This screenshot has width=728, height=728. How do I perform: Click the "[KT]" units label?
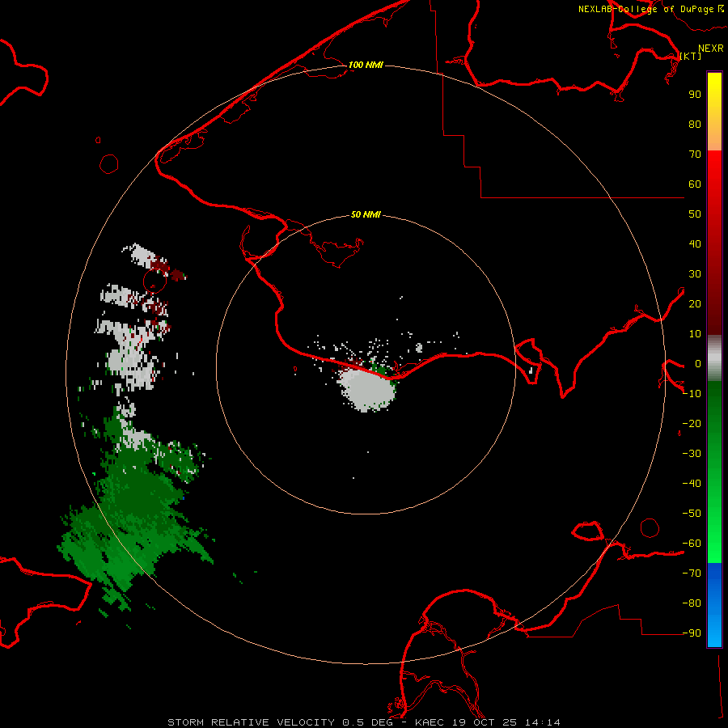click(691, 56)
